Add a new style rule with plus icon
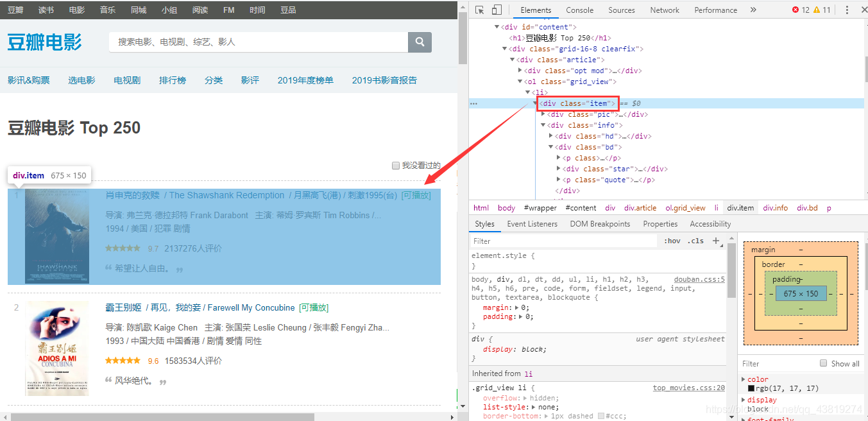This screenshot has width=868, height=421. point(716,241)
